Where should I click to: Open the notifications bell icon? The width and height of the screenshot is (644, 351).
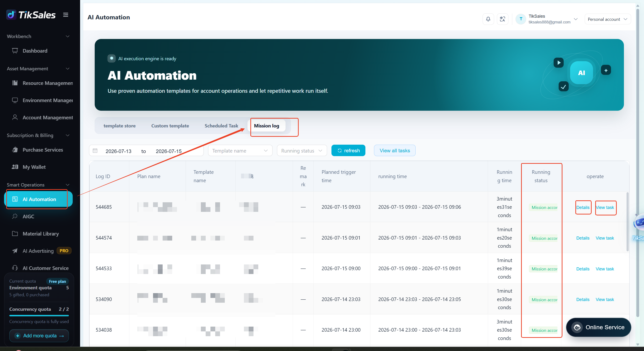click(x=488, y=19)
